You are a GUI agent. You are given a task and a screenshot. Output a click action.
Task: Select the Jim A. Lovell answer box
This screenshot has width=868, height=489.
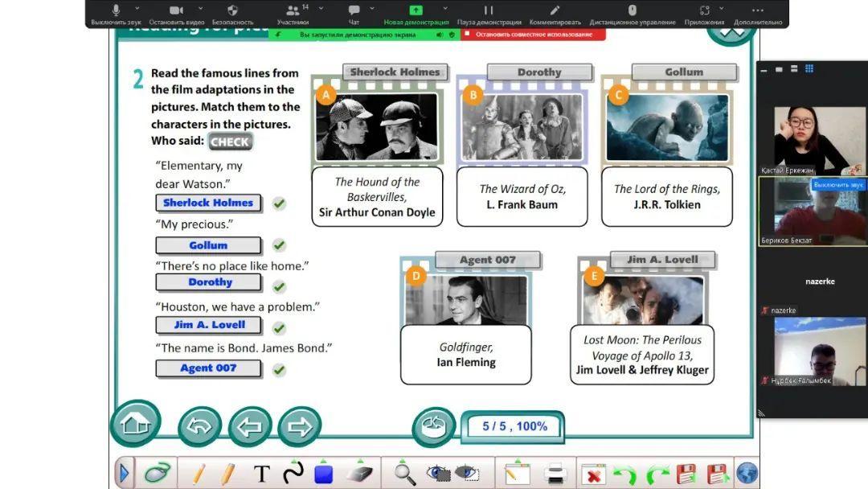208,325
